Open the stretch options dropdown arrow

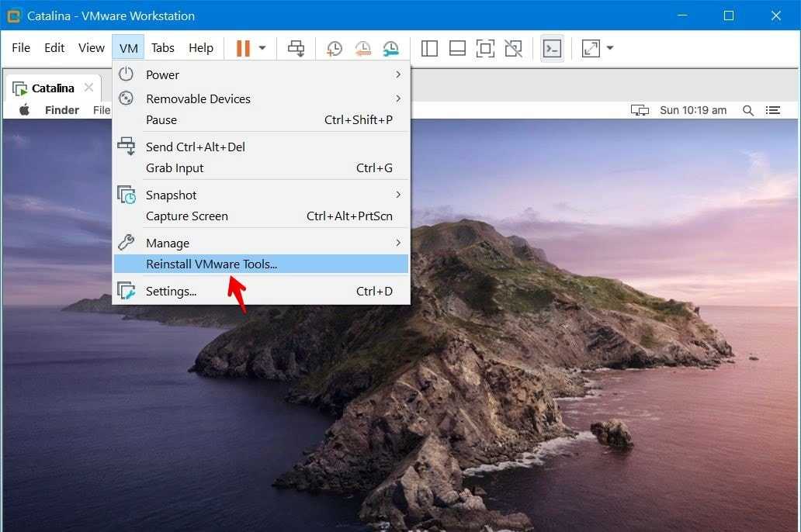tap(609, 48)
